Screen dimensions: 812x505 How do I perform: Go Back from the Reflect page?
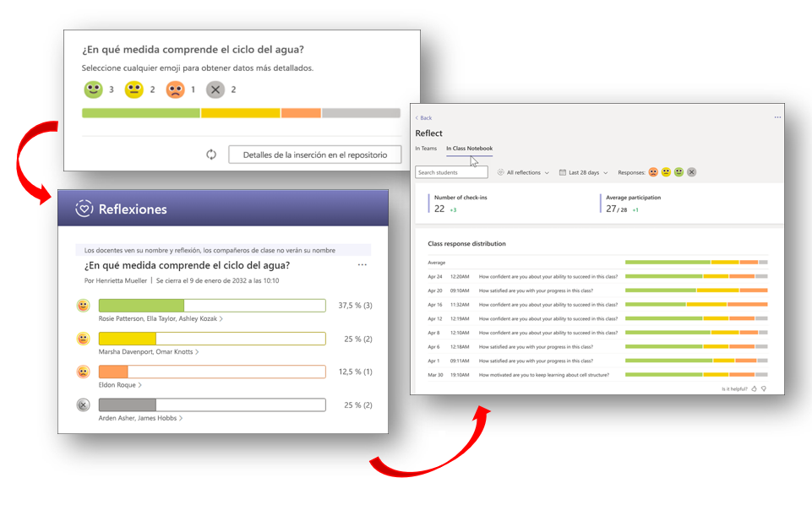423,117
